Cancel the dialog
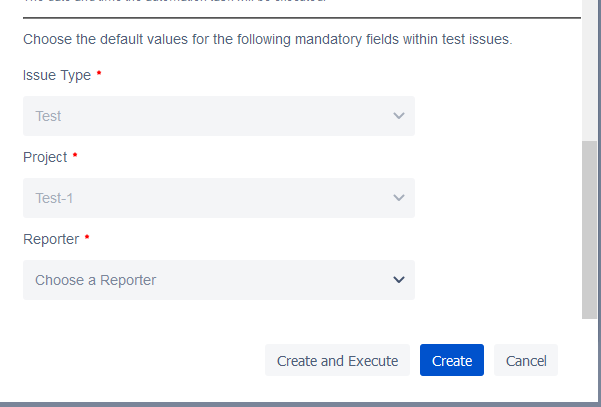Screen dimensions: 601x407 click(526, 361)
